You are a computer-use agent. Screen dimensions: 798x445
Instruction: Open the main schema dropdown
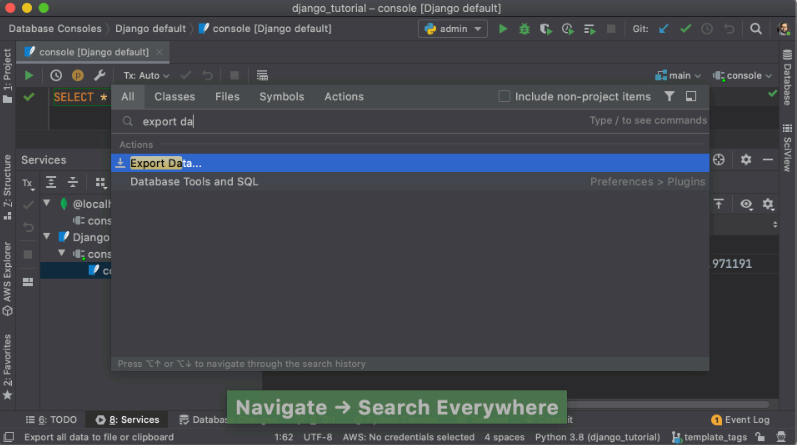tap(678, 76)
